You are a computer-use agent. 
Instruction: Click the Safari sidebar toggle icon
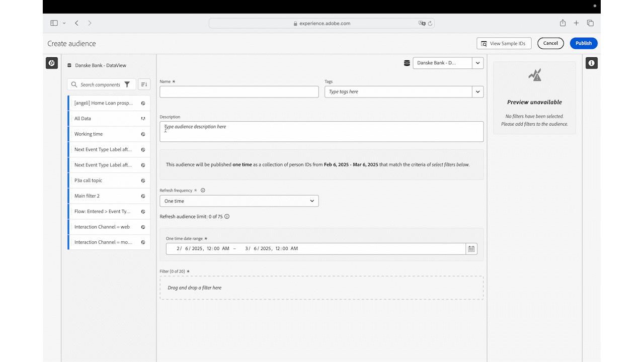(x=54, y=23)
